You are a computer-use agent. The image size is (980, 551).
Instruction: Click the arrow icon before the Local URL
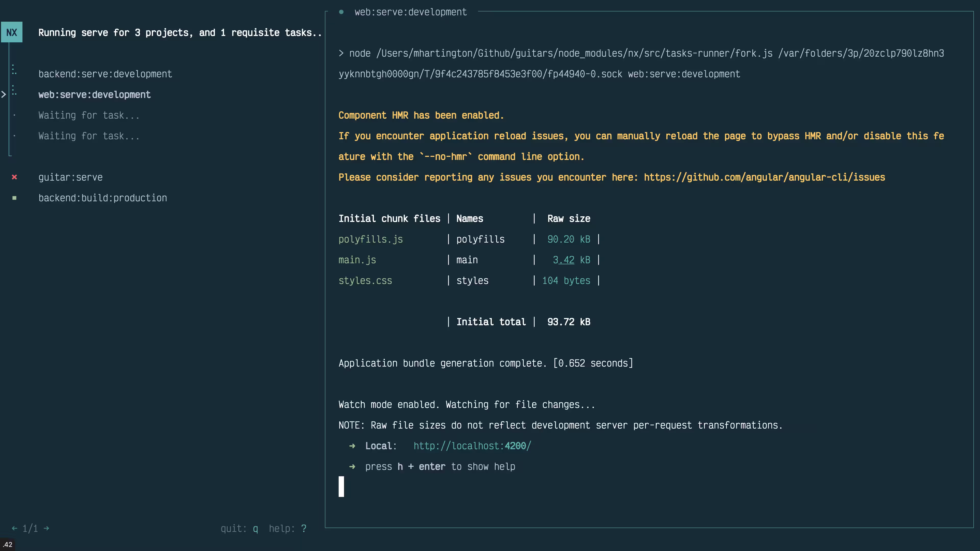(352, 446)
